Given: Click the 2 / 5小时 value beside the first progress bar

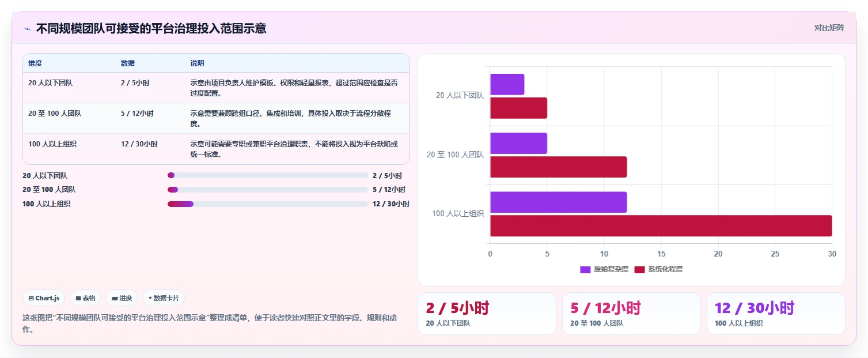Looking at the screenshot, I should click(387, 175).
